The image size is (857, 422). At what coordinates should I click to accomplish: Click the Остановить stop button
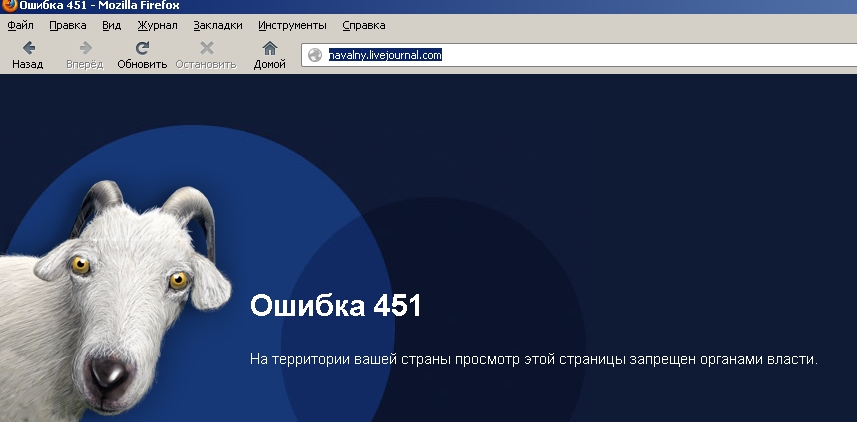coord(206,55)
